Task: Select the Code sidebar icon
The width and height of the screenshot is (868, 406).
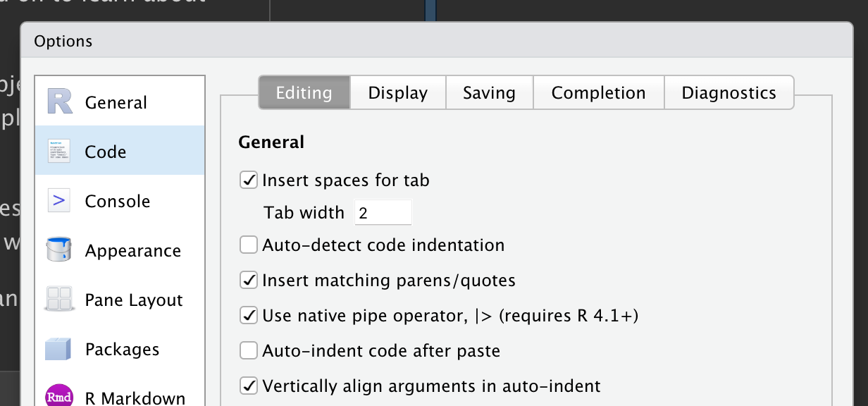Action: tap(58, 150)
